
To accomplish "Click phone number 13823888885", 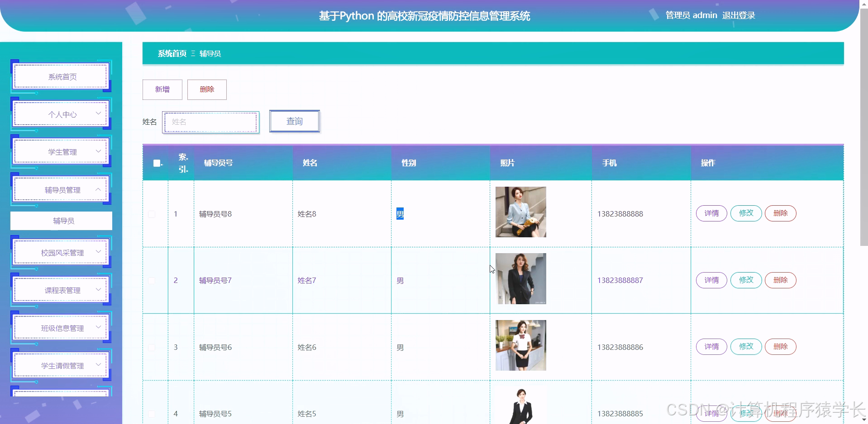I will (620, 414).
